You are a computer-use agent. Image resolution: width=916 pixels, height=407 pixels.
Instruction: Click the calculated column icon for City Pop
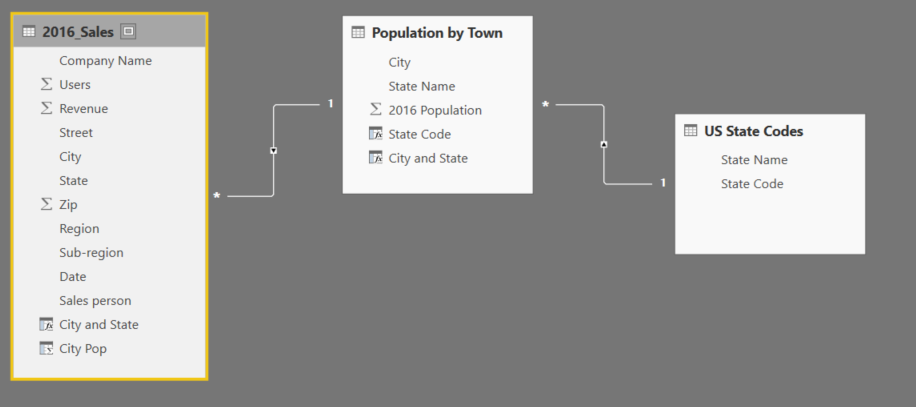45,349
